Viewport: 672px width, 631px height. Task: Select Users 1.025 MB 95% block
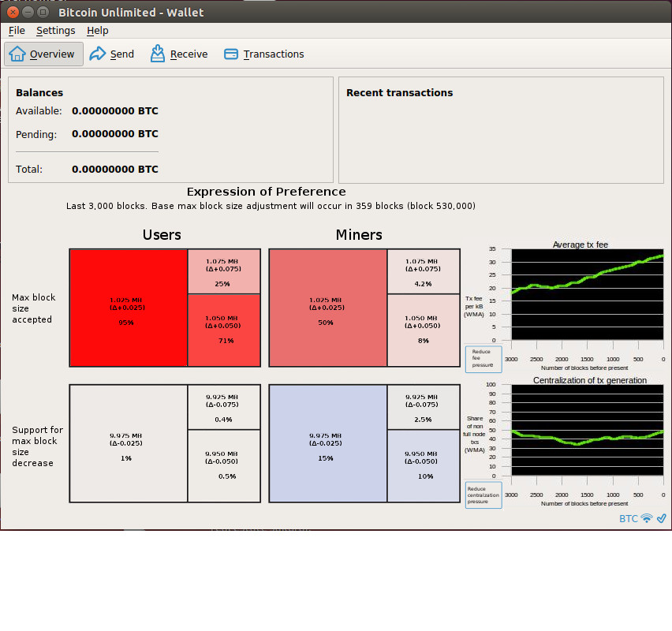pyautogui.click(x=129, y=308)
